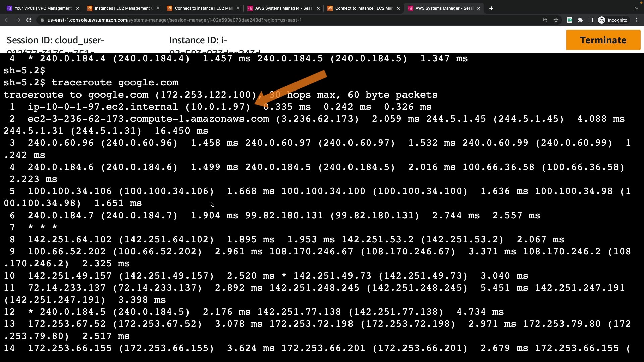Close the Your VPCs tab
644x362 pixels.
78,8
